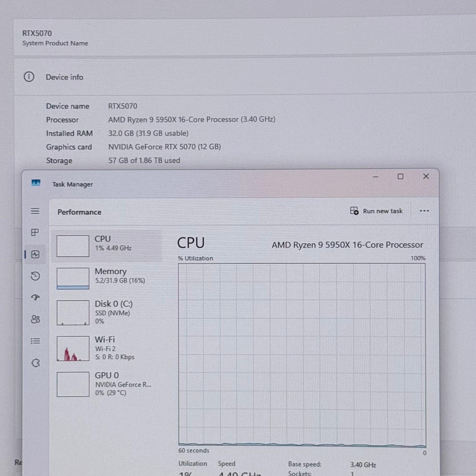
Task: Click Run new task button
Action: (376, 211)
